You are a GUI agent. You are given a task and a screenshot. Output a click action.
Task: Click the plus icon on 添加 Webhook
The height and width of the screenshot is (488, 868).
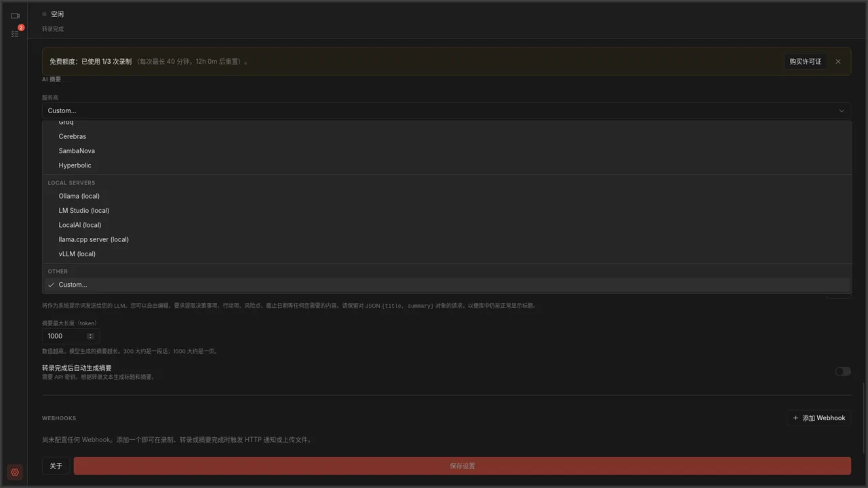[x=795, y=418]
